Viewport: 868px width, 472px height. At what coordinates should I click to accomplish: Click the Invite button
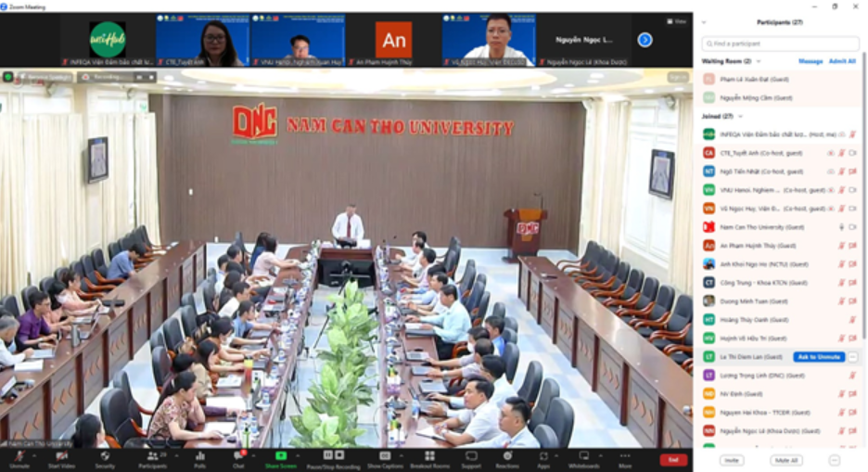[x=732, y=460]
